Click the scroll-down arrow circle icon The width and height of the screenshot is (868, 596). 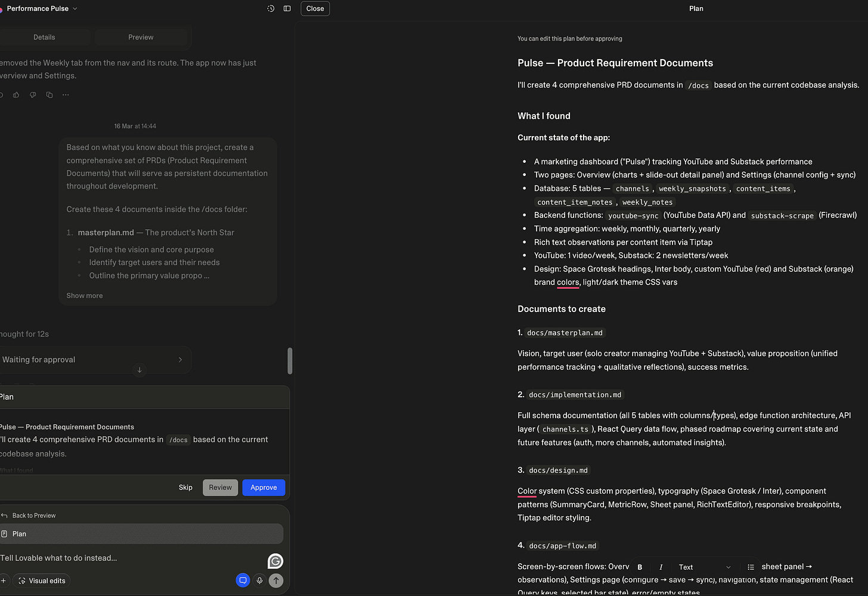coord(139,370)
